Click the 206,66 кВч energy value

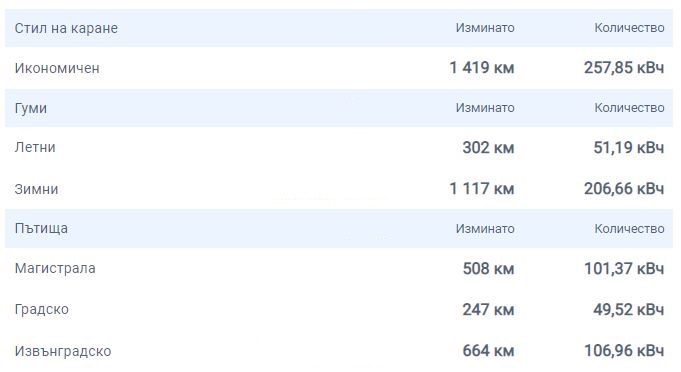(624, 189)
